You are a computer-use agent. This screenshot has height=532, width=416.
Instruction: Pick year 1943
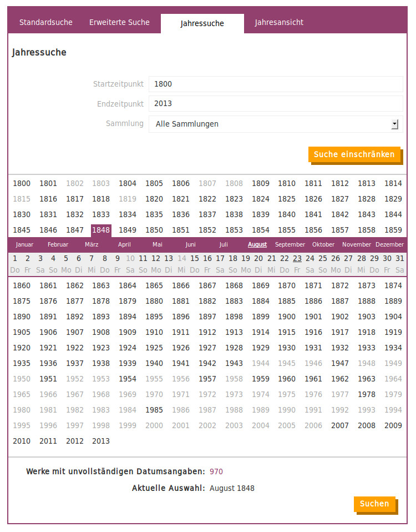(234, 363)
